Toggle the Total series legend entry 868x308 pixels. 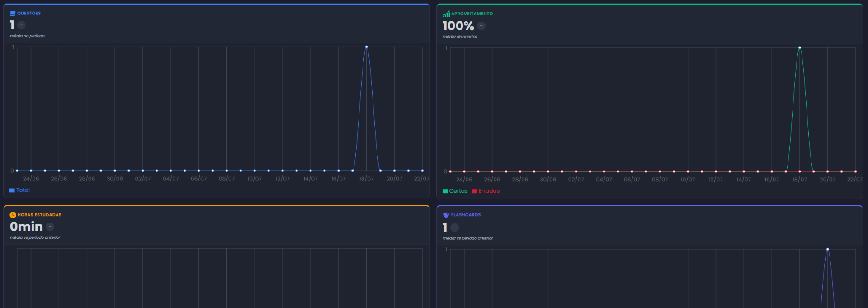coord(19,190)
